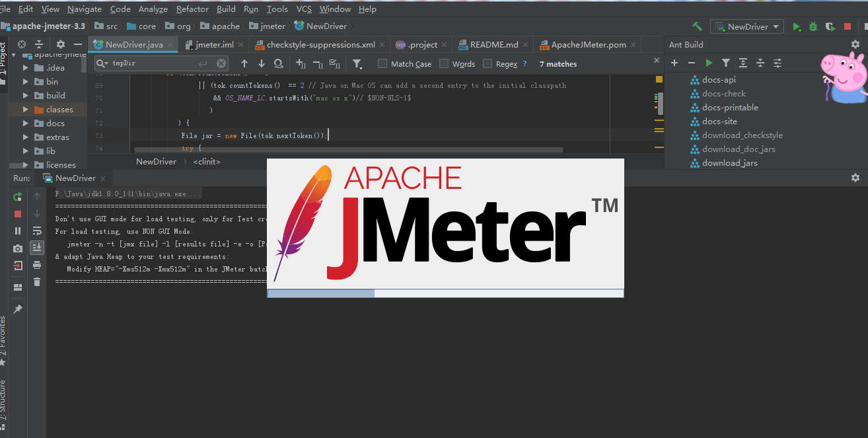This screenshot has width=868, height=438.
Task: Print the console output via printer icon
Action: point(37,265)
